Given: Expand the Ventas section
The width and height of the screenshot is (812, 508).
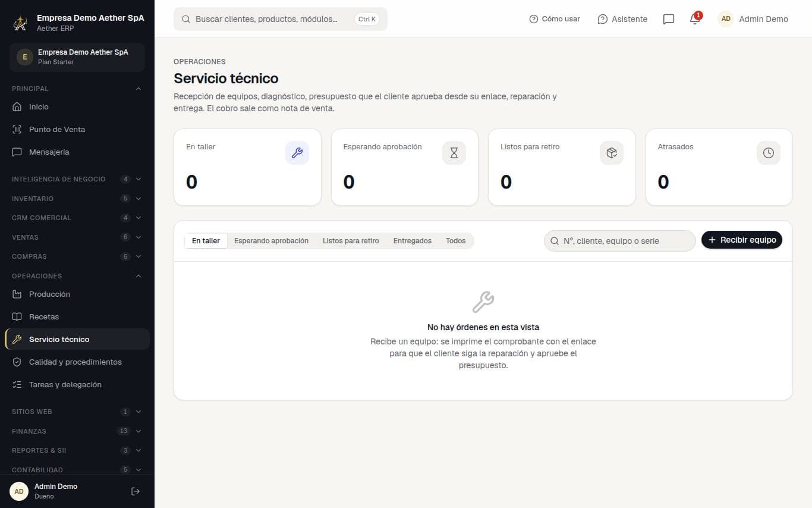Looking at the screenshot, I should (77, 237).
